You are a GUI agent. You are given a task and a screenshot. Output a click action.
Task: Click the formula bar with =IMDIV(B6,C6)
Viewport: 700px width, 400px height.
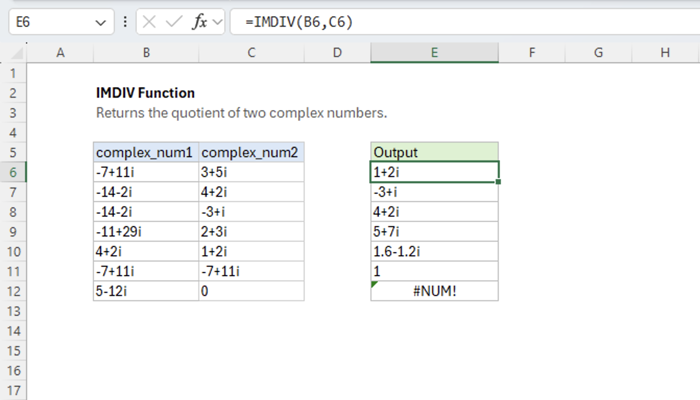click(465, 22)
